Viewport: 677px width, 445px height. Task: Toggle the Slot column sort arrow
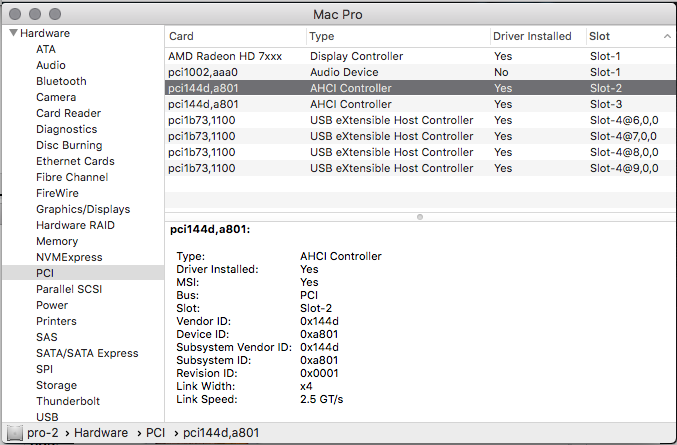667,36
